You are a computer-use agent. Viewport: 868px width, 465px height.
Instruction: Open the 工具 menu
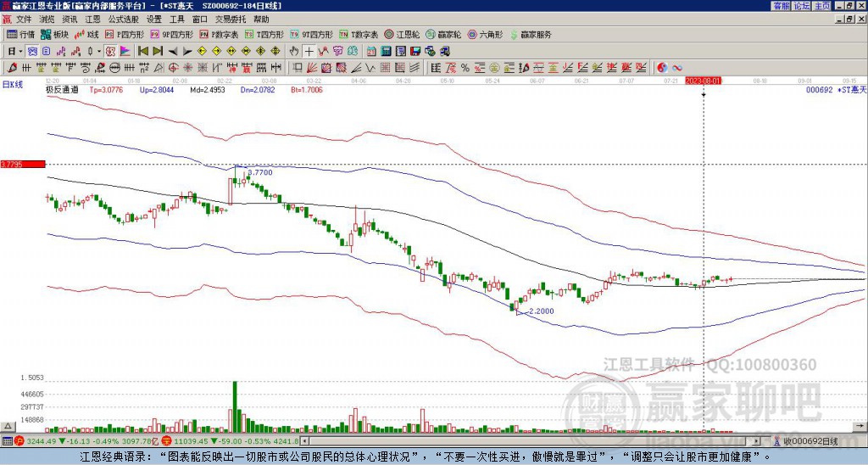[176, 20]
